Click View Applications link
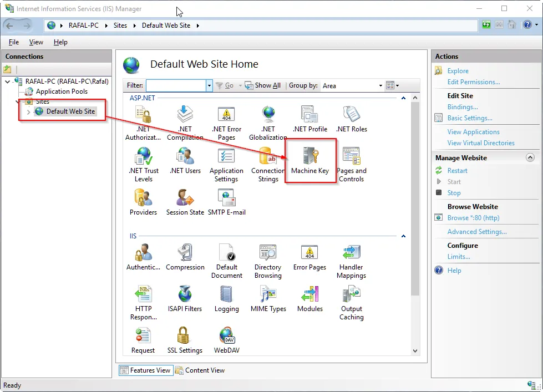The width and height of the screenshot is (543, 392). (474, 132)
